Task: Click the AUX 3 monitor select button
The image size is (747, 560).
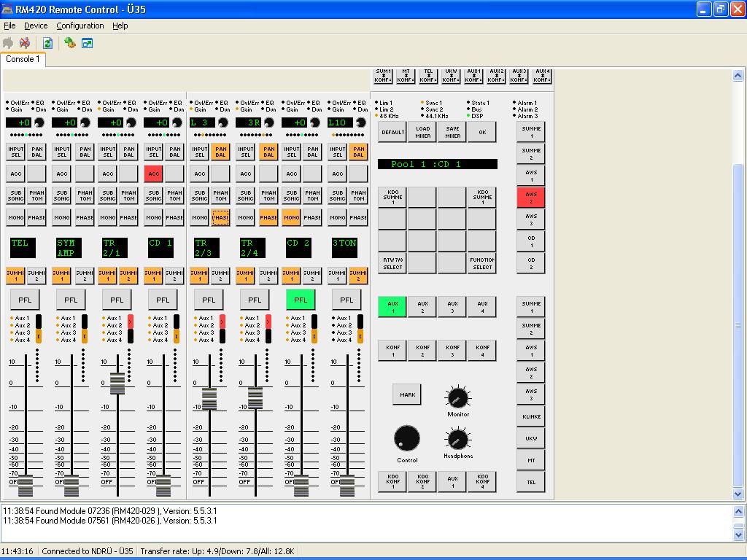Action: click(452, 307)
